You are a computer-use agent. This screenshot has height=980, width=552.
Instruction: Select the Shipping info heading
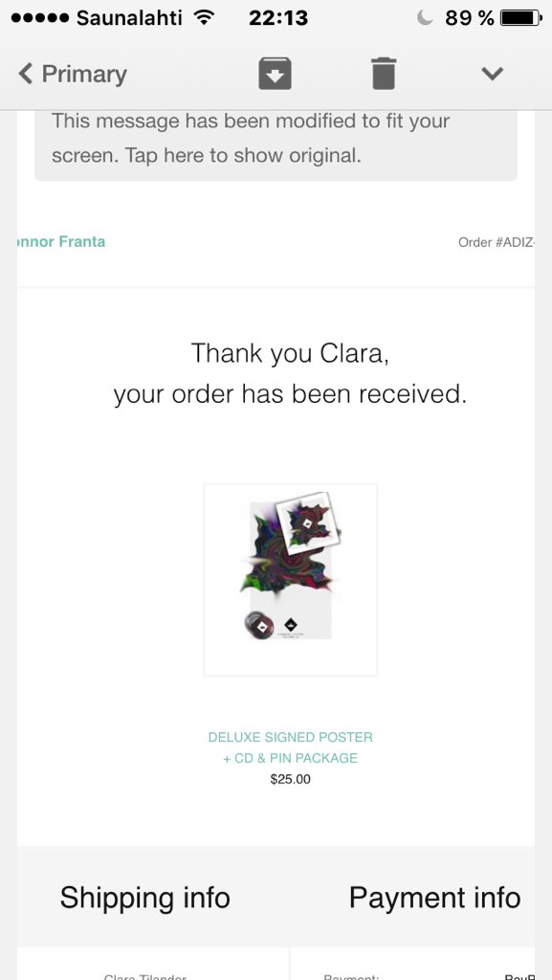pos(144,898)
